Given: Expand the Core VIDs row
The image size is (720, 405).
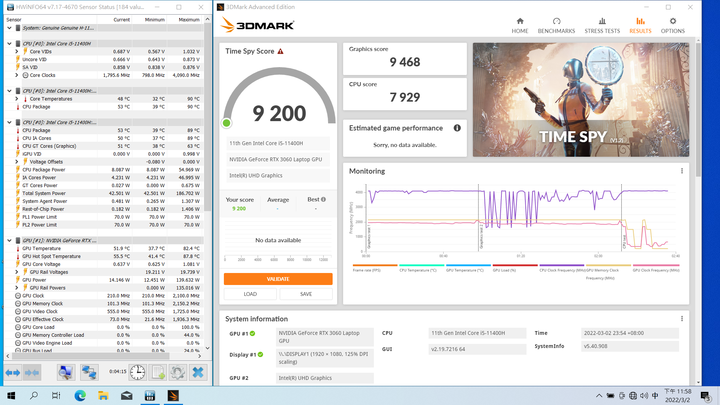Looking at the screenshot, I should pyautogui.click(x=17, y=51).
